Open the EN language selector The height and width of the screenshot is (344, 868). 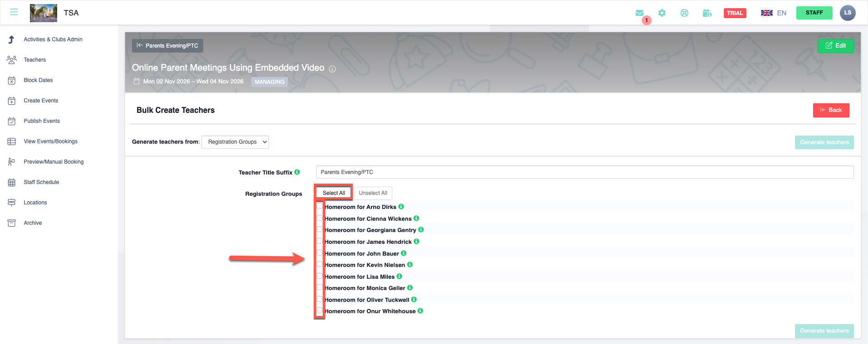774,13
